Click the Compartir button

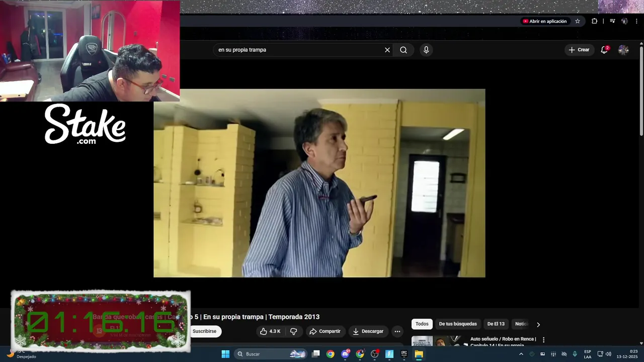325,331
